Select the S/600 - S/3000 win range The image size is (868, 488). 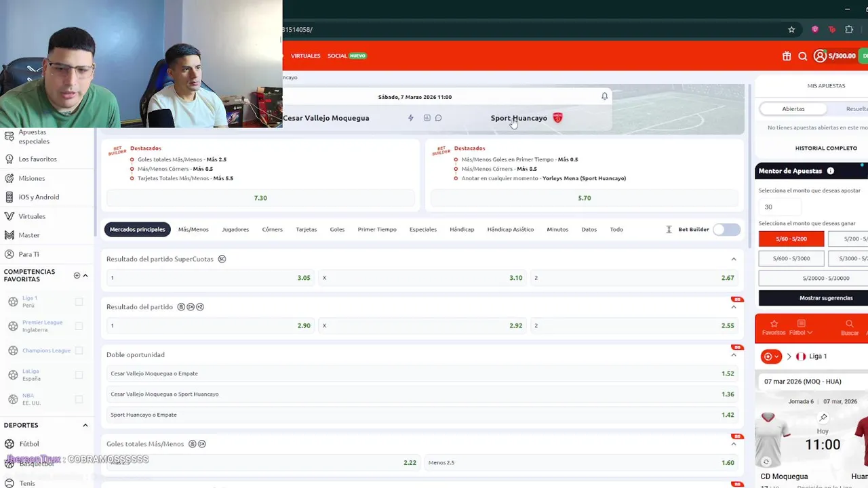pyautogui.click(x=791, y=258)
